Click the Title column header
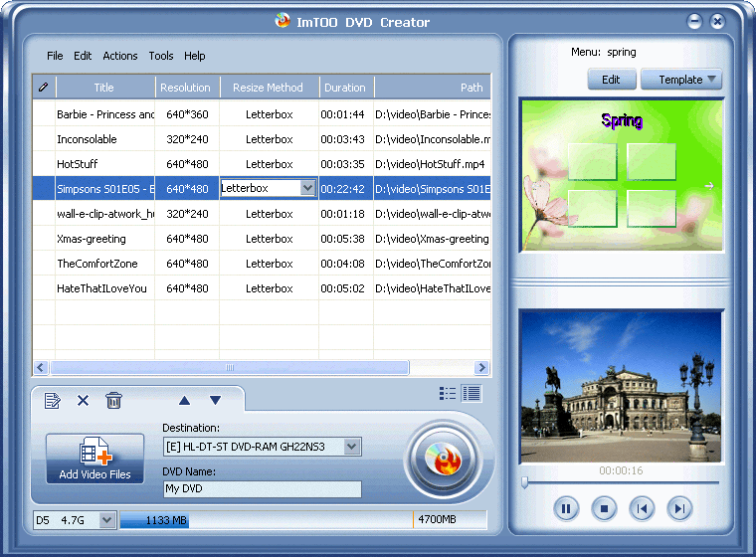Image resolution: width=756 pixels, height=557 pixels. (105, 88)
